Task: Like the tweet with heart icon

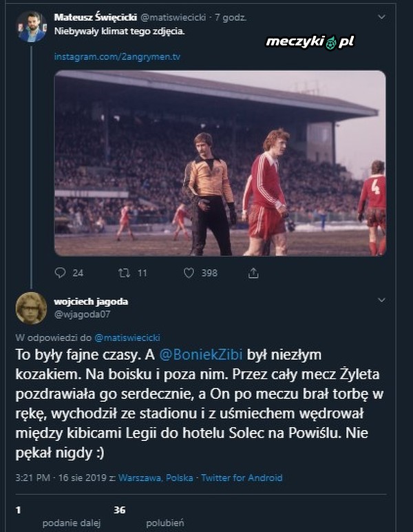Action: tap(189, 273)
